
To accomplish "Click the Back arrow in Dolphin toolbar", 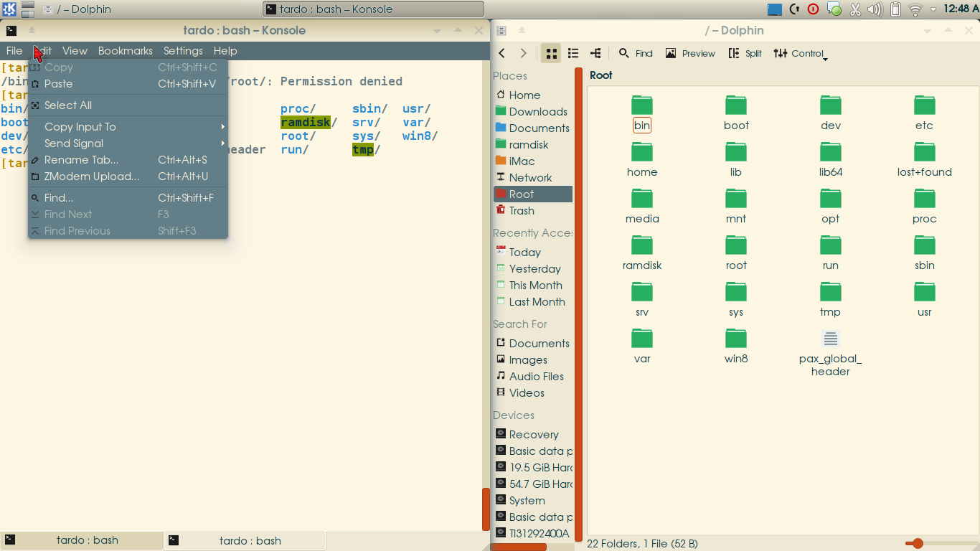I will (502, 53).
